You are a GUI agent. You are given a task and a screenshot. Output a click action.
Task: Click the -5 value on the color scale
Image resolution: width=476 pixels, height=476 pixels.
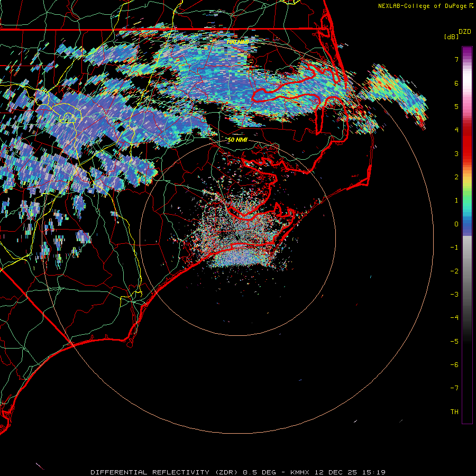pos(454,342)
